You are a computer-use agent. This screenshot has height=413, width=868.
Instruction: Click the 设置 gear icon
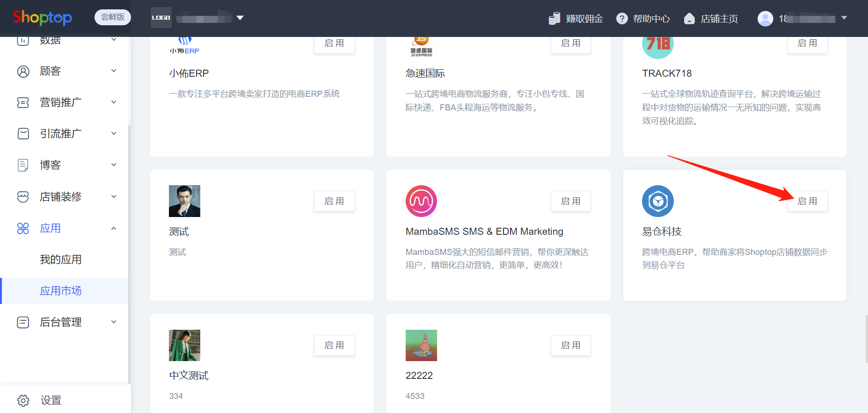point(23,400)
